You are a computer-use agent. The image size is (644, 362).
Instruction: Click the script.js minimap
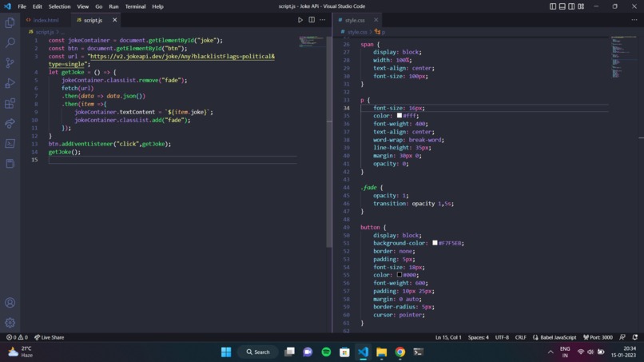point(312,42)
